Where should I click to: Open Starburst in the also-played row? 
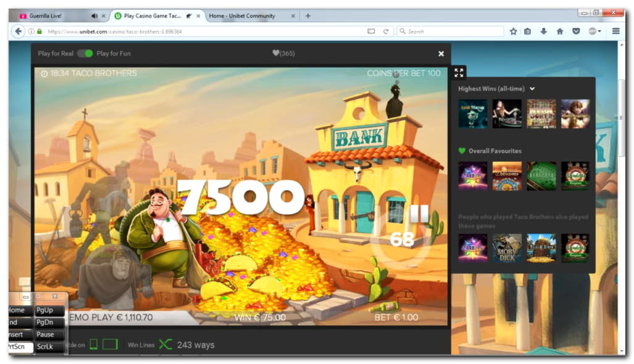click(x=473, y=248)
